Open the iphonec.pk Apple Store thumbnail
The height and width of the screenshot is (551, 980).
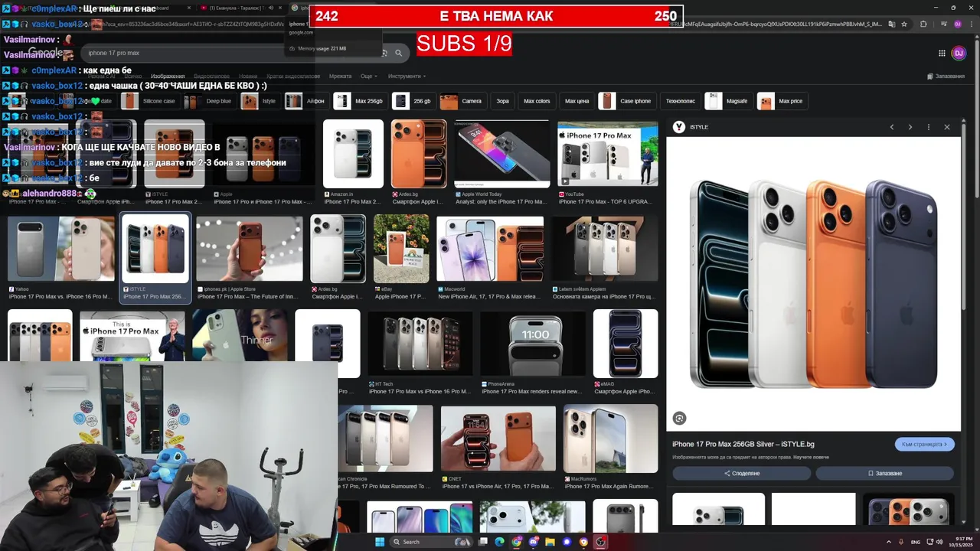[250, 249]
